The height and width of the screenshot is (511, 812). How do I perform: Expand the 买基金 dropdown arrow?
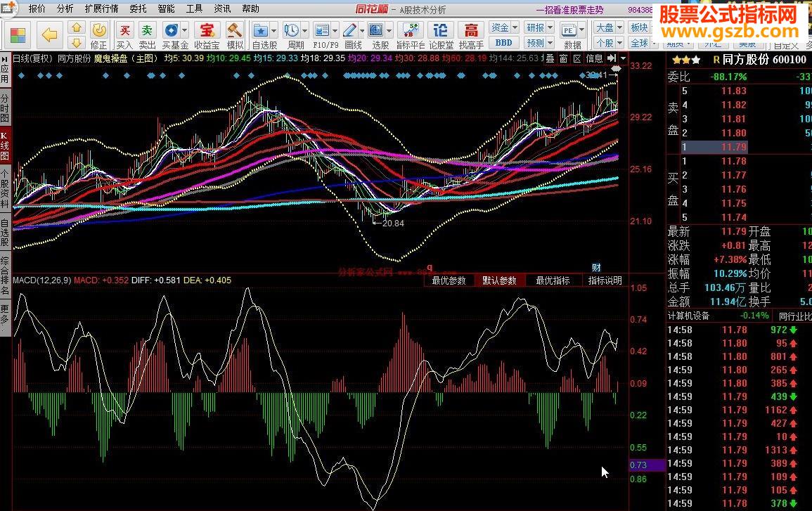[184, 30]
